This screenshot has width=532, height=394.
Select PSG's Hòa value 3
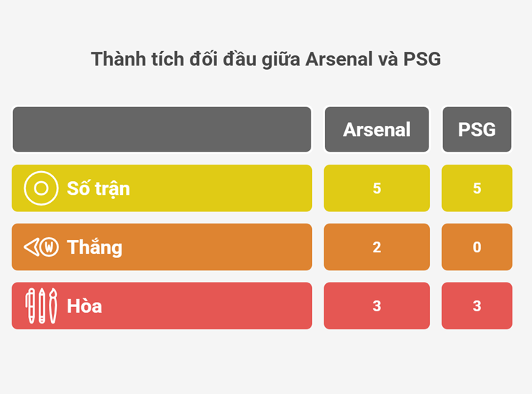tap(477, 306)
